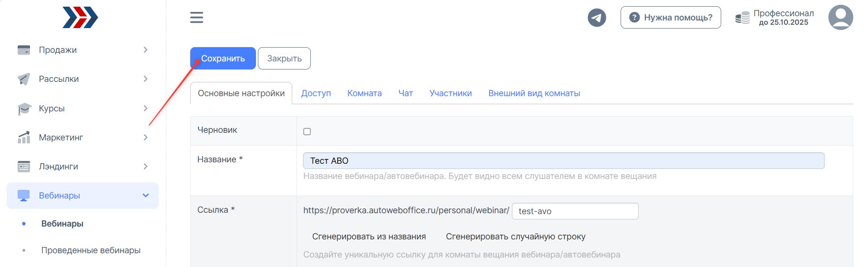
Task: Expand the Продажи menu chevron
Action: click(145, 50)
